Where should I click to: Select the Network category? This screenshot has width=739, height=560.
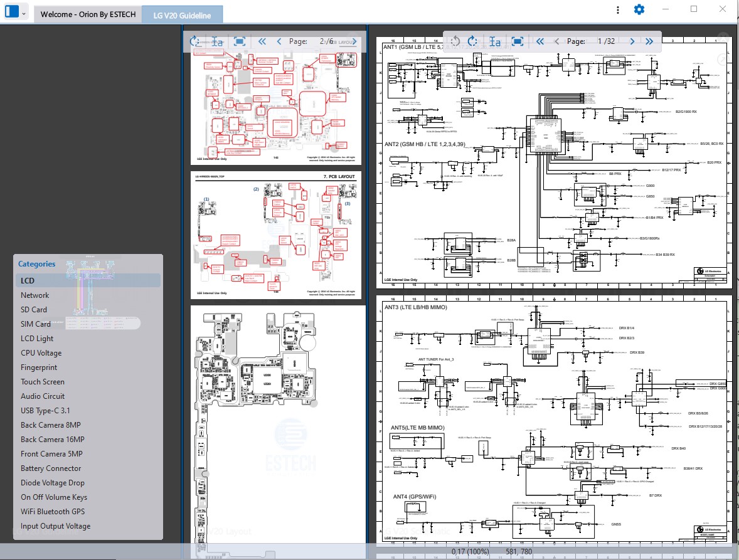click(88, 295)
